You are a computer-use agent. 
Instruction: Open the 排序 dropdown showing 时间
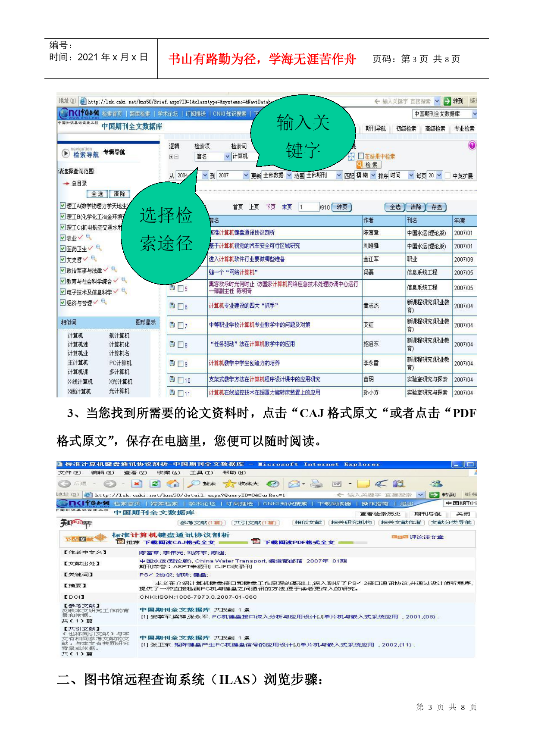[x=402, y=175]
